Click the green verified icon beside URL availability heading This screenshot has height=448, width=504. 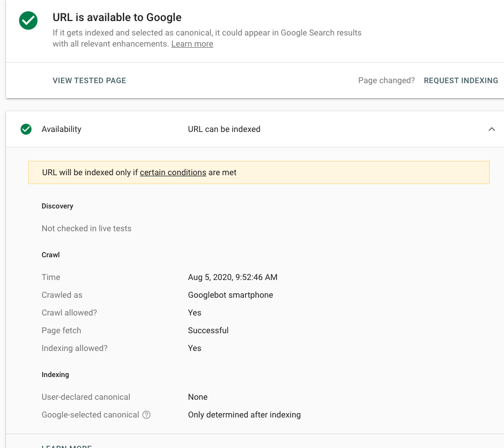[28, 21]
